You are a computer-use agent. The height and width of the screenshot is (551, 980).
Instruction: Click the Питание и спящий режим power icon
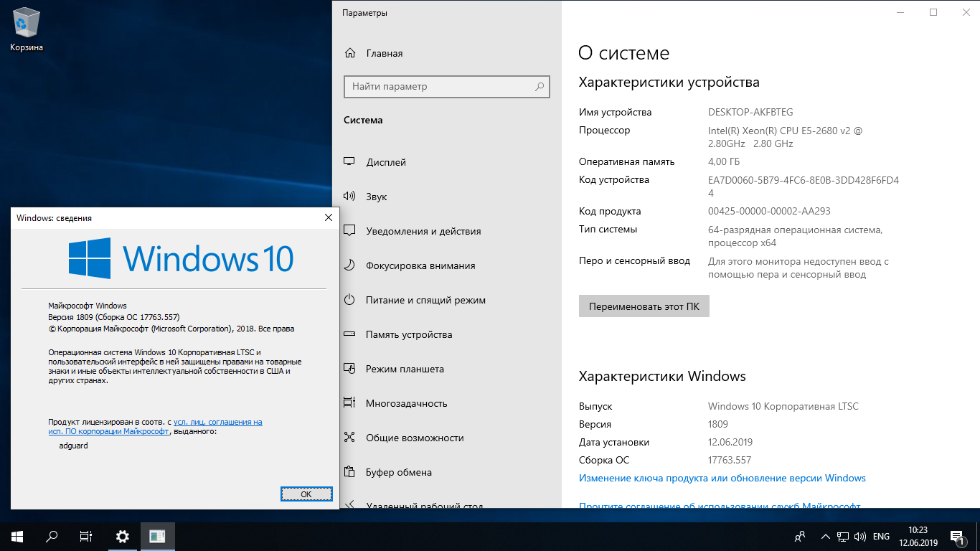[350, 300]
